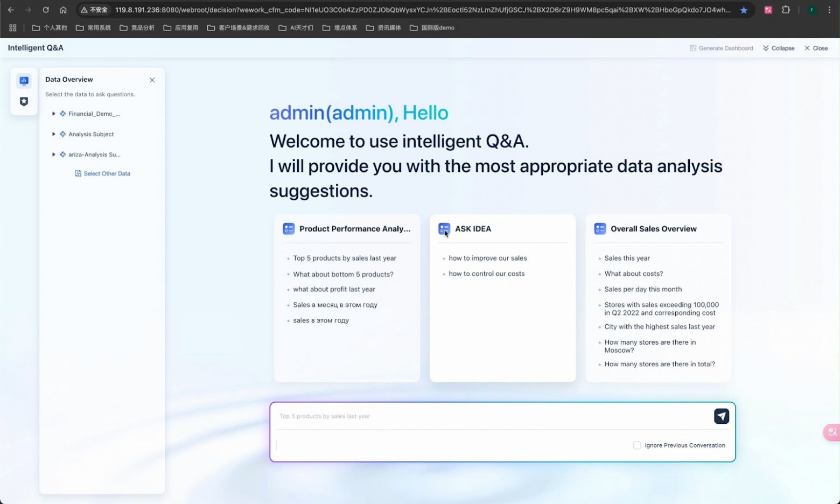Select the Analysis Subject dataset label
The image size is (840, 504).
[91, 134]
